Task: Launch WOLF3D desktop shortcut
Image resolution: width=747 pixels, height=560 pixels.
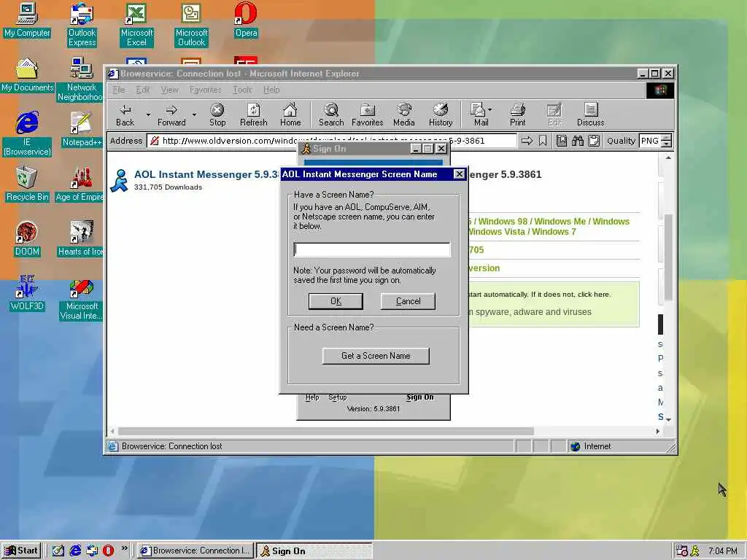Action: 27,294
